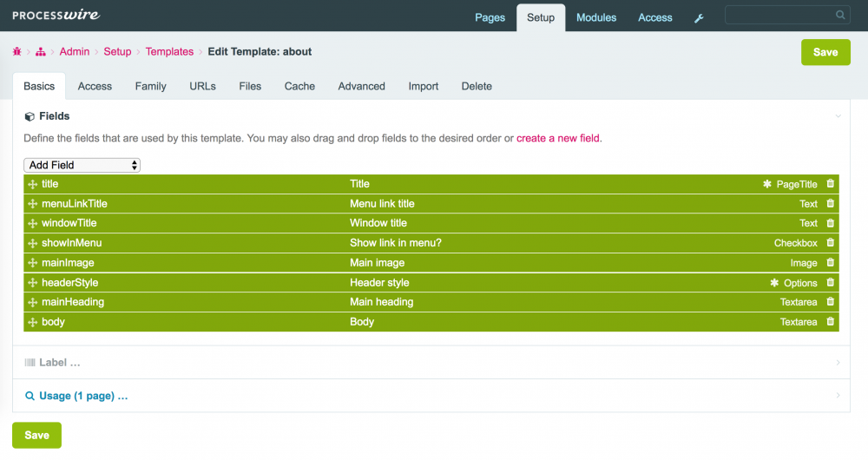Open the Add Field dropdown
This screenshot has width=868, height=460.
coord(82,165)
